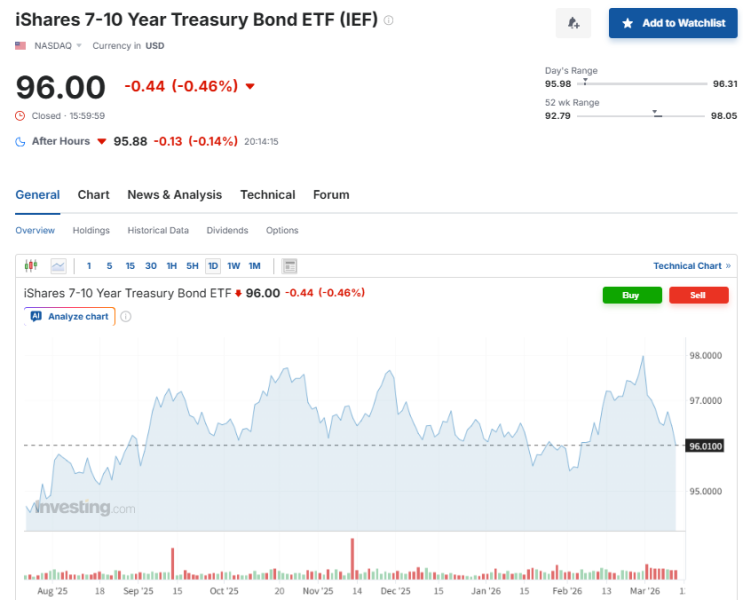Click the 96.0100 price label on chart

705,446
